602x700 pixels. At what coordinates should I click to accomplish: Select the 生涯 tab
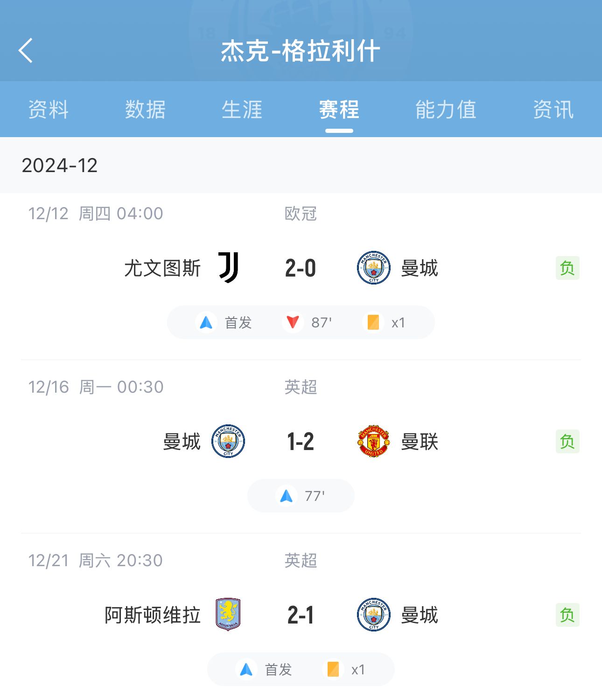pyautogui.click(x=242, y=110)
